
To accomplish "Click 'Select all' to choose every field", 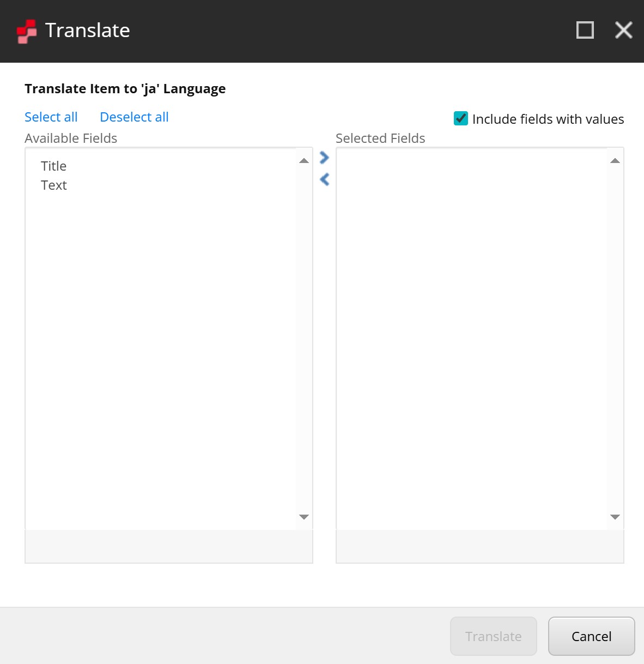I will tap(51, 117).
